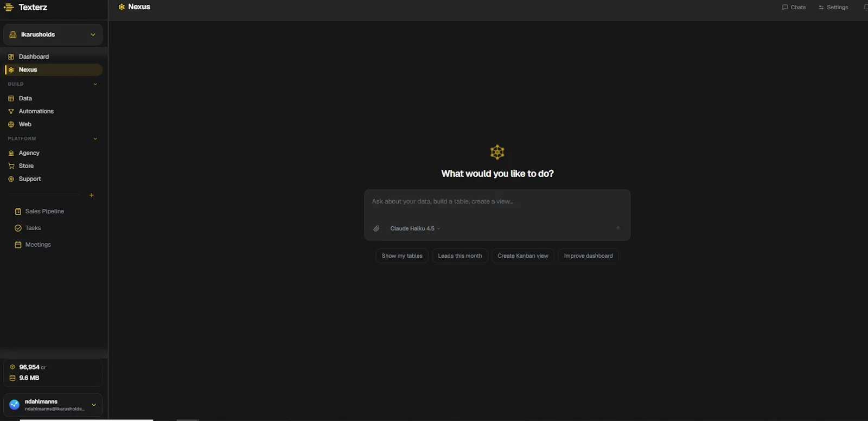Click the send arrow button
868x421 pixels.
pos(618,228)
